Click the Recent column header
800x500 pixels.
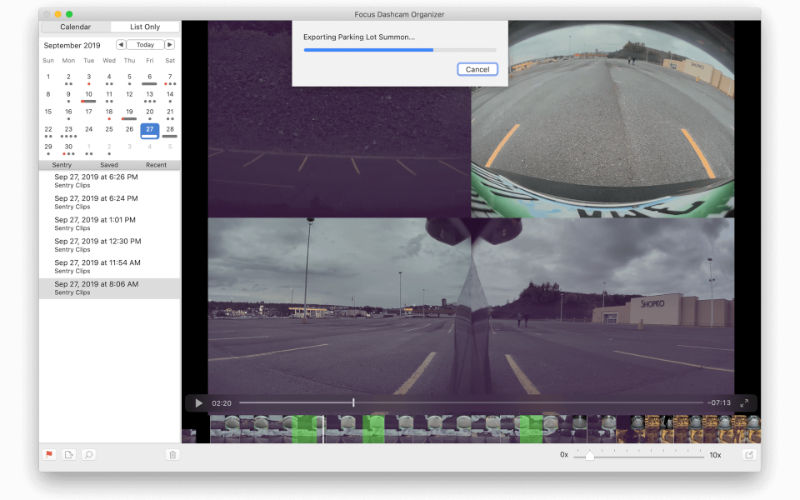tap(156, 164)
